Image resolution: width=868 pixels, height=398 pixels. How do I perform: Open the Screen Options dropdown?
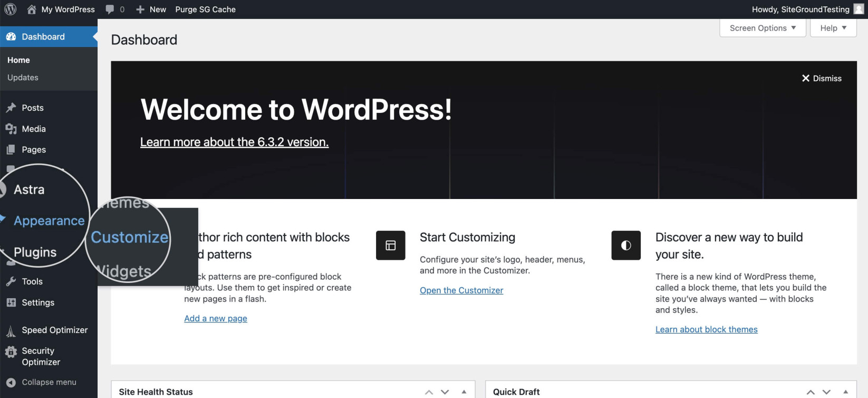(763, 28)
